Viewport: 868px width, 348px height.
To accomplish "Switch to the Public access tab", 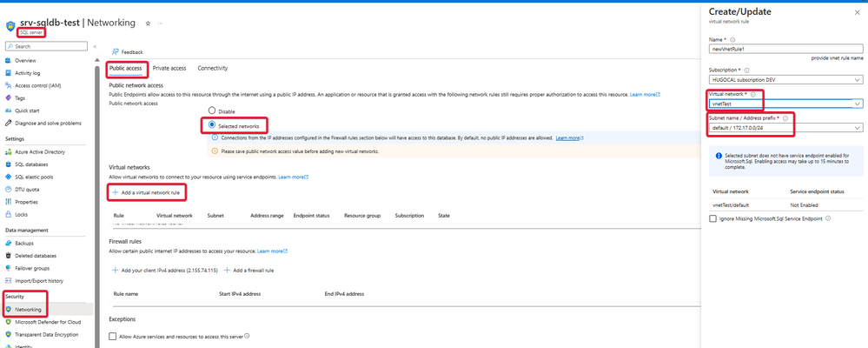I will (126, 68).
